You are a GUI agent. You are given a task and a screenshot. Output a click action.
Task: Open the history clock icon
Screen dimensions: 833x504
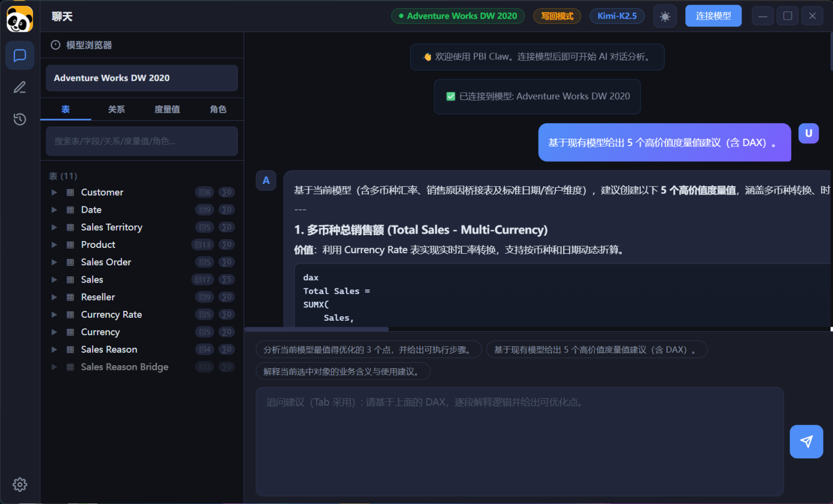pos(20,119)
